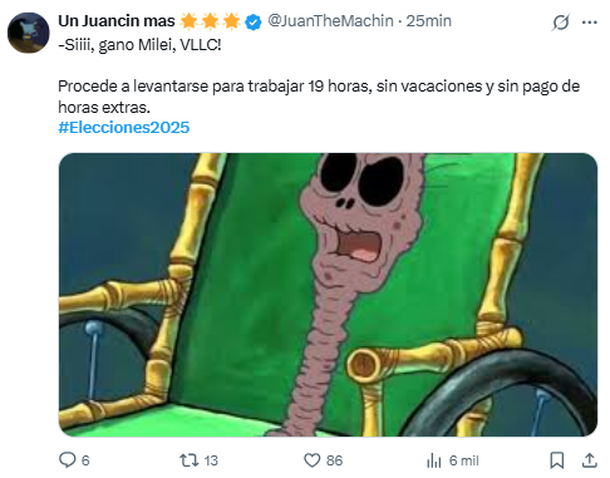Open the tweet via 25min timestamp
This screenshot has height=478, width=610.
[x=429, y=21]
